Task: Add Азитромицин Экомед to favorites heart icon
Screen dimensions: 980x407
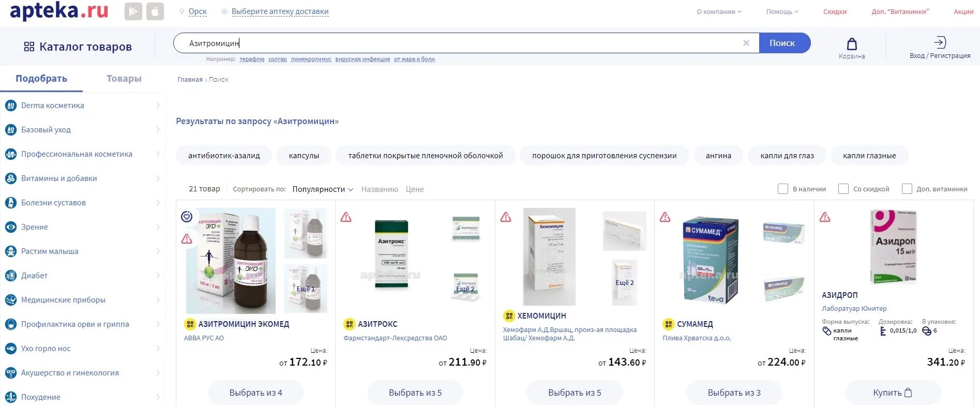Action: (x=187, y=217)
